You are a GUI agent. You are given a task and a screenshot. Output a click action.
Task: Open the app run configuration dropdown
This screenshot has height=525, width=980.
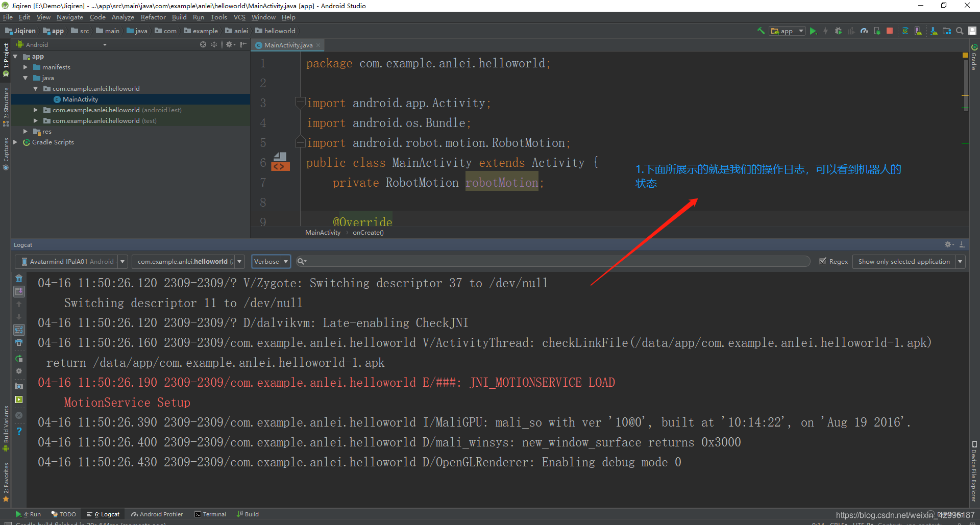[x=787, y=31]
